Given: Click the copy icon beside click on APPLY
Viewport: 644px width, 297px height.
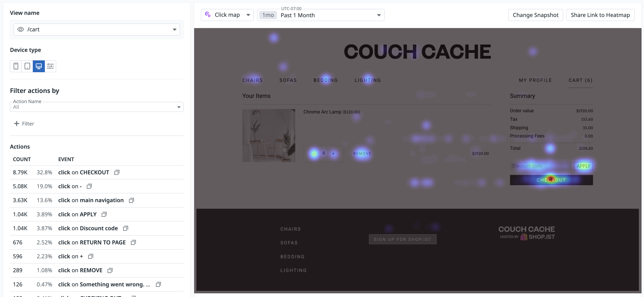Looking at the screenshot, I should pos(104,214).
